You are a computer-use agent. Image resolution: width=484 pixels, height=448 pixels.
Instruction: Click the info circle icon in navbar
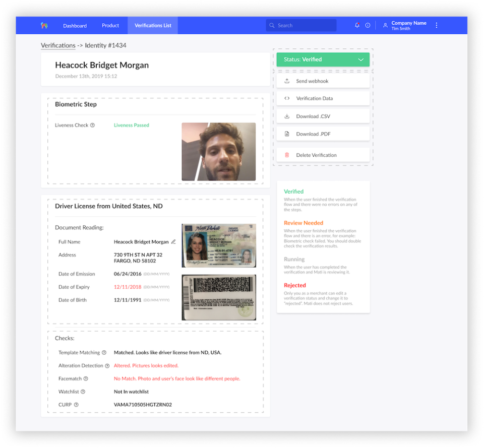click(x=368, y=25)
